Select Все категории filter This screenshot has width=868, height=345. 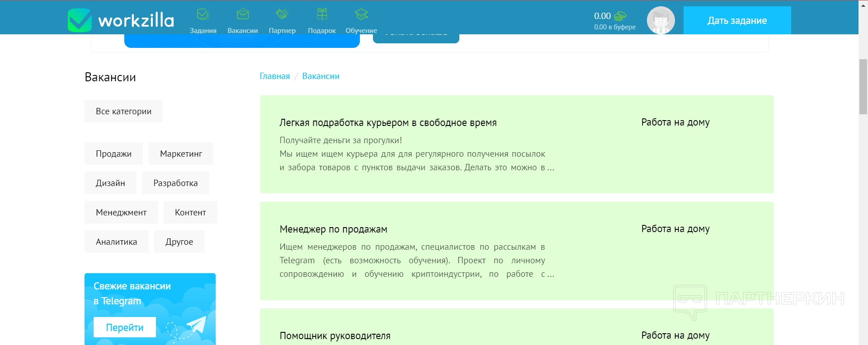point(123,111)
